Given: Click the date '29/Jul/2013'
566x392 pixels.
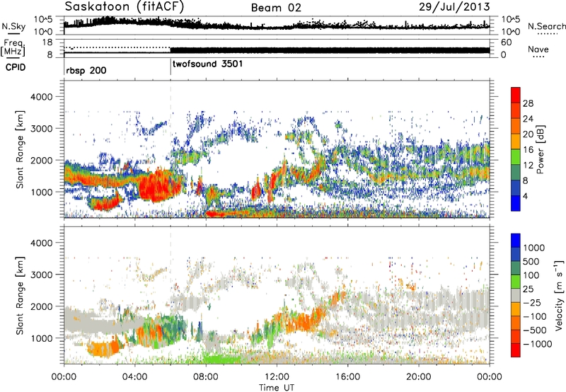Looking at the screenshot, I should pyautogui.click(x=454, y=7).
